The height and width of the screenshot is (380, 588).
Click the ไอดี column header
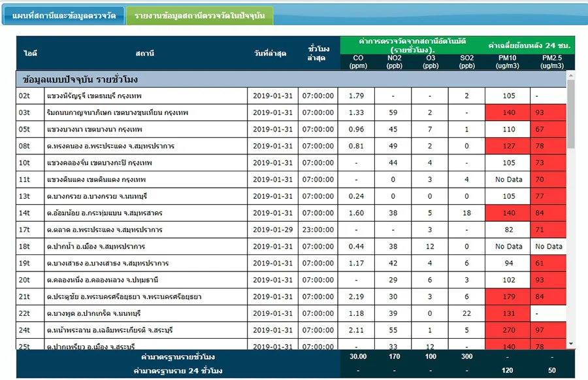pos(30,54)
